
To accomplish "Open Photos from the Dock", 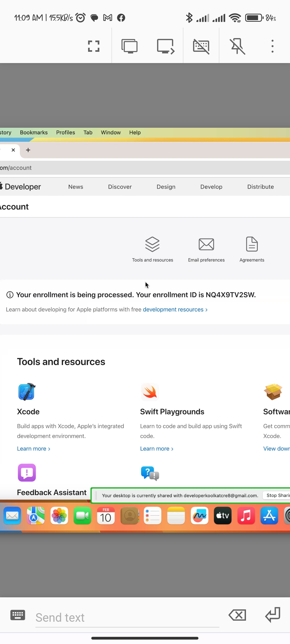I will tap(59, 515).
